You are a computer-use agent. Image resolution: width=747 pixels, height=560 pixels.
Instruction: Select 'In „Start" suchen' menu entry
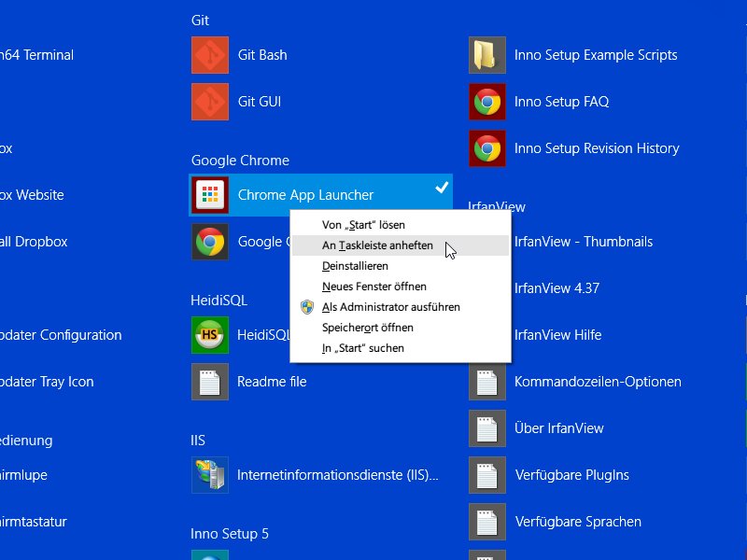[x=401, y=348]
